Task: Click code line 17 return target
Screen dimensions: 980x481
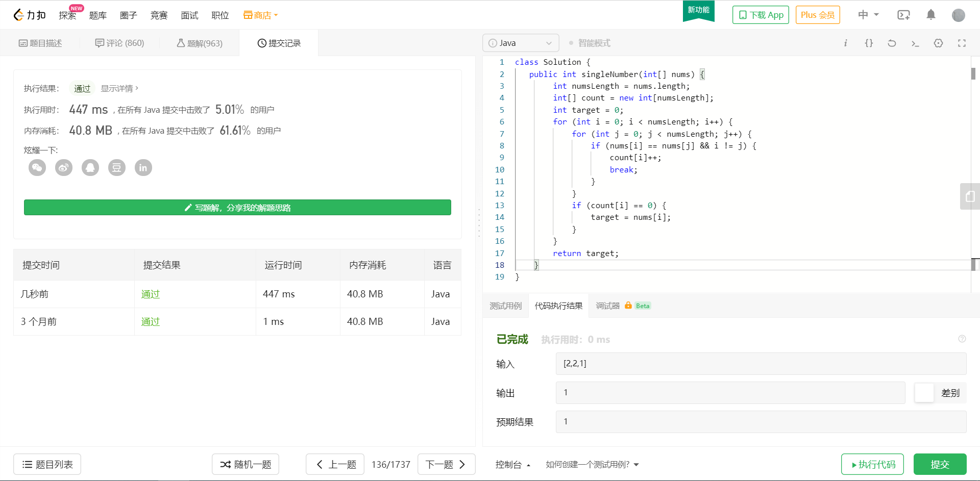Action: 585,253
